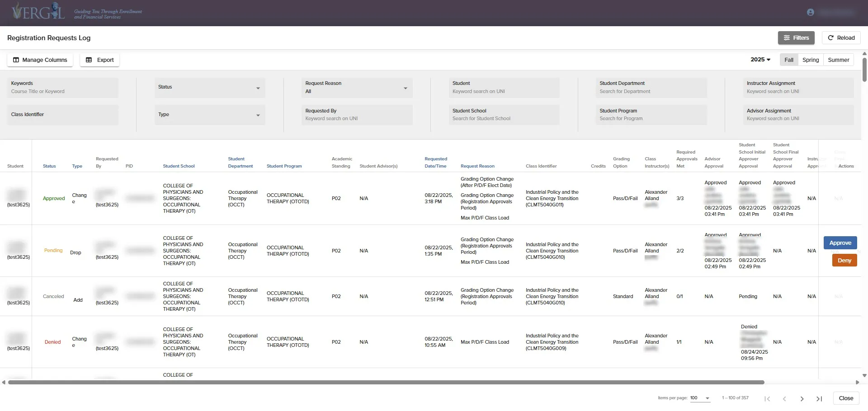This screenshot has height=411, width=868.
Task: Click the vertical scrollbar thumb
Action: point(864,69)
